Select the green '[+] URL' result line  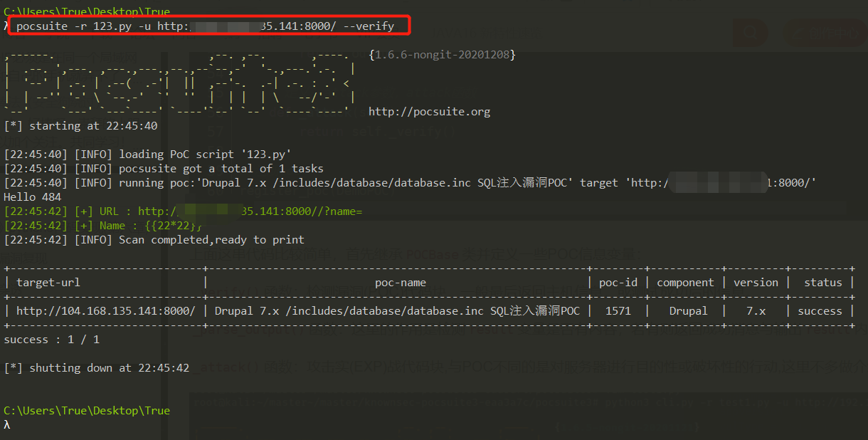coord(183,211)
